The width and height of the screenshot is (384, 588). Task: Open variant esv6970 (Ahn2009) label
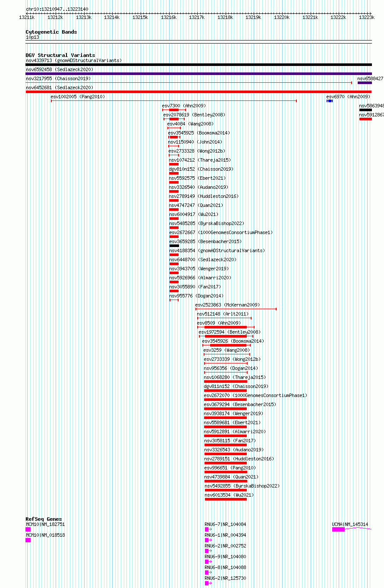click(x=348, y=97)
